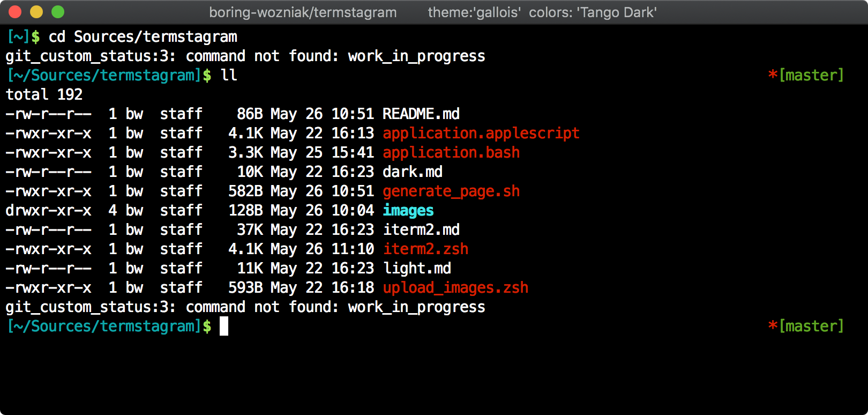
Task: Click the dark.md file name
Action: tap(413, 172)
